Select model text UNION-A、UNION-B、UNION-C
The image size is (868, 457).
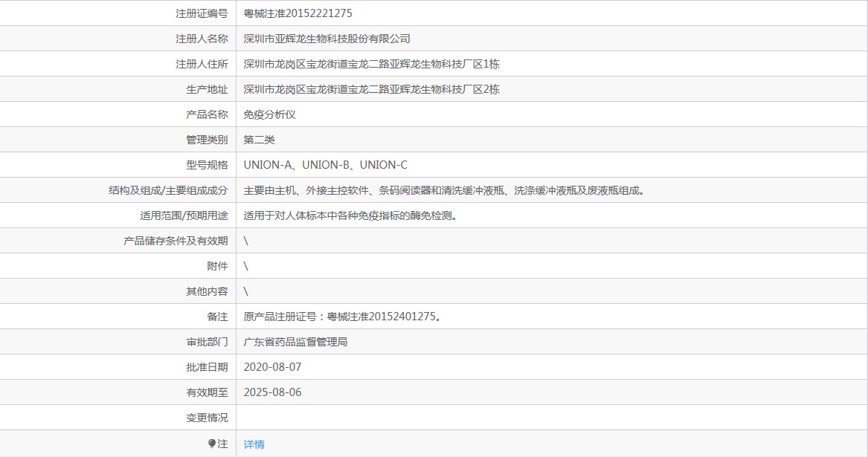(x=326, y=165)
